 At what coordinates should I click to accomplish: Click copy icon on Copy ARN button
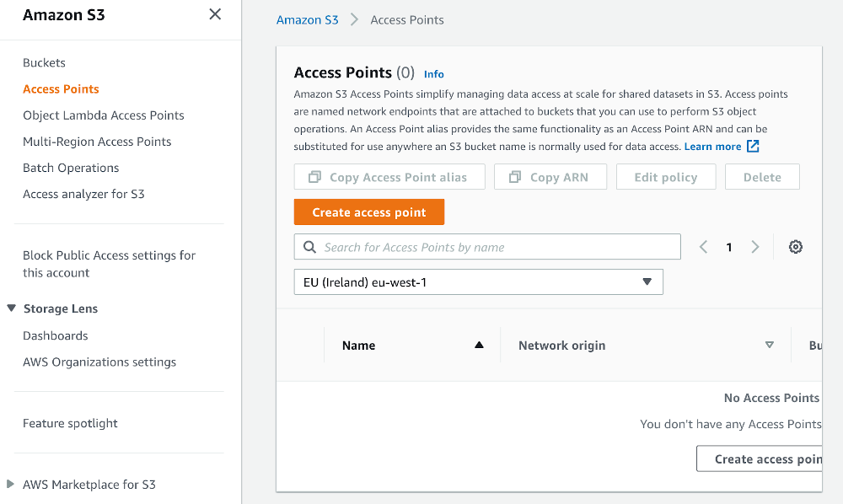point(514,177)
